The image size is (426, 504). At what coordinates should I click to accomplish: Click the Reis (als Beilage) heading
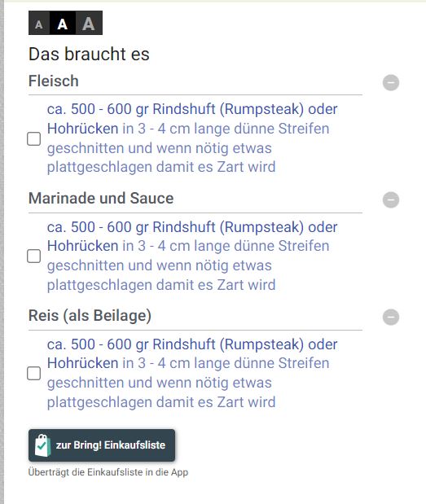[90, 315]
